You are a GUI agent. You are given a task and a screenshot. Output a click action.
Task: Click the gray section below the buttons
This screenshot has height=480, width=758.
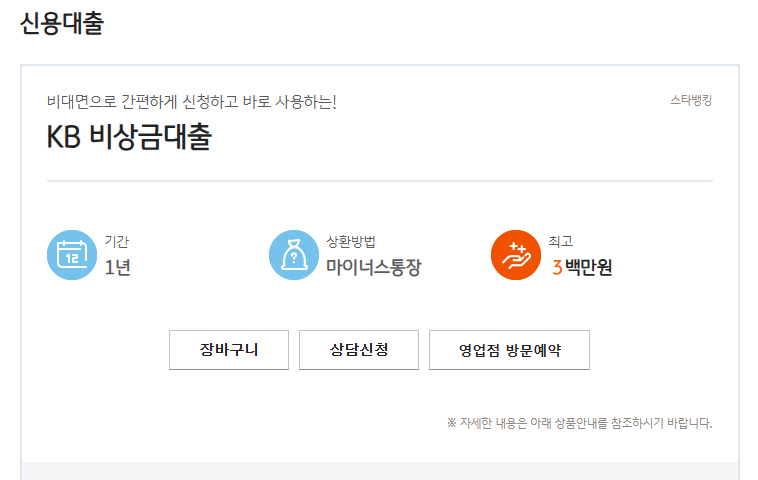(x=380, y=471)
